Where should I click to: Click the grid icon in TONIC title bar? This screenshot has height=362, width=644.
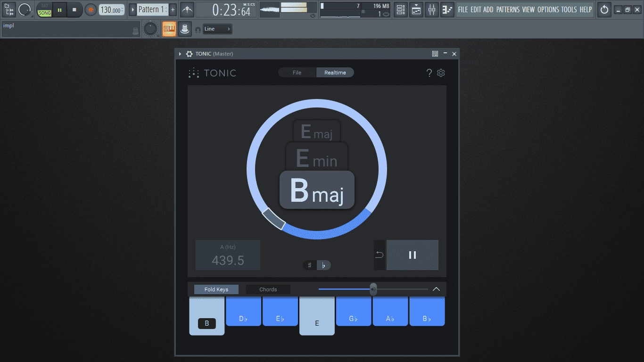click(435, 54)
